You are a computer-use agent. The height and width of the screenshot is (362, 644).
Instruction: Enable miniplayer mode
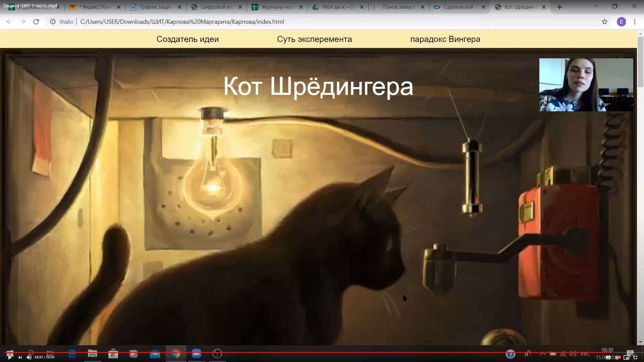[626, 357]
